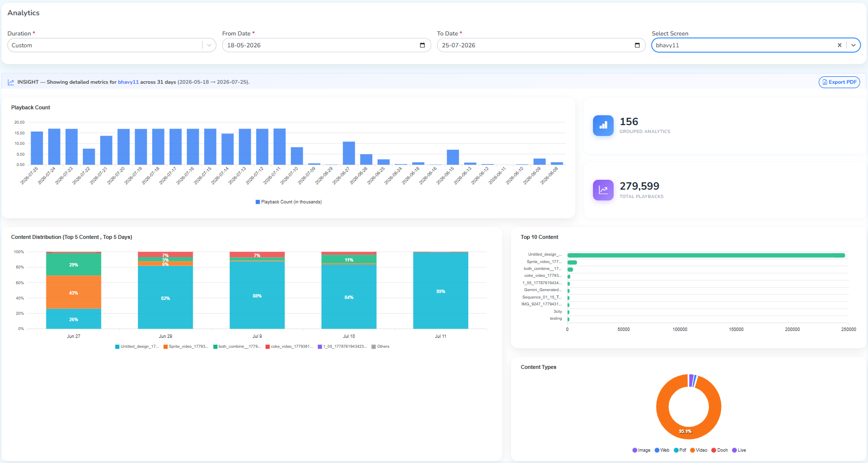
Task: Toggle Live legend in Content Types
Action: pos(739,450)
